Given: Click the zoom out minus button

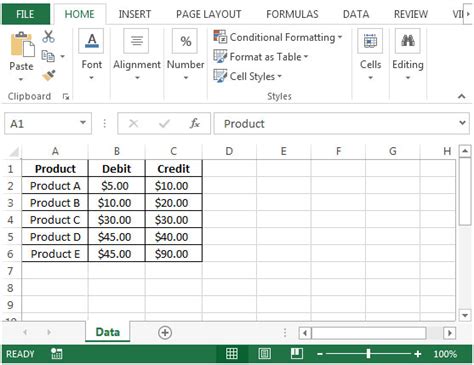Looking at the screenshot, I should pyautogui.click(x=320, y=354).
